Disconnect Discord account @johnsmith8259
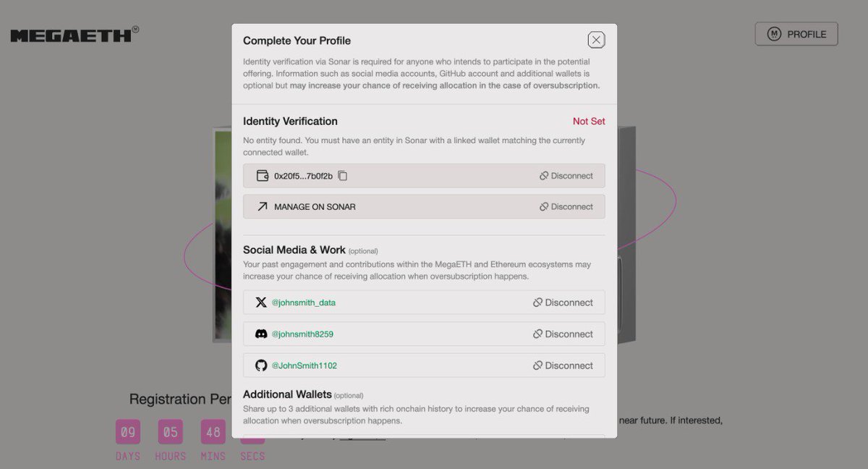868x469 pixels. 563,334
